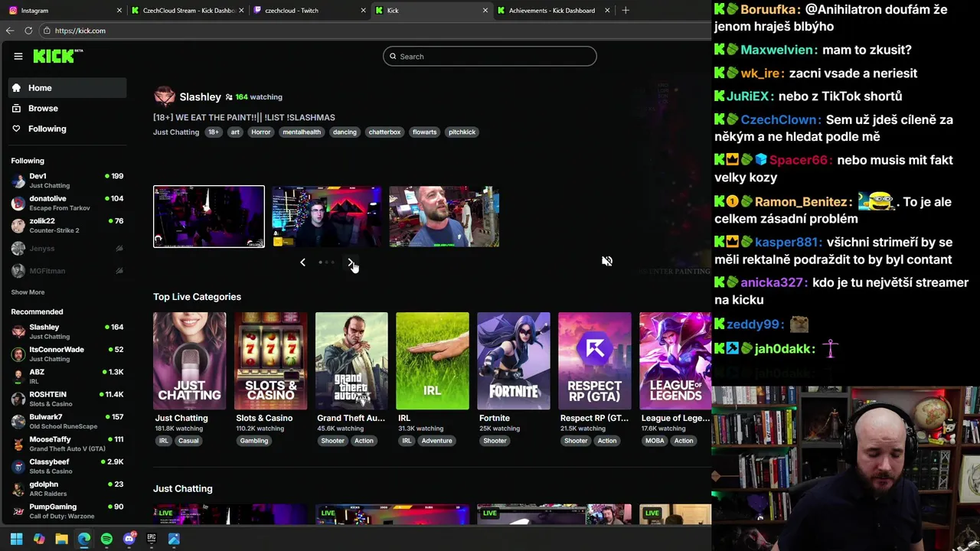The image size is (980, 551).
Task: Open Epic Games Launcher from taskbar
Action: 152,539
